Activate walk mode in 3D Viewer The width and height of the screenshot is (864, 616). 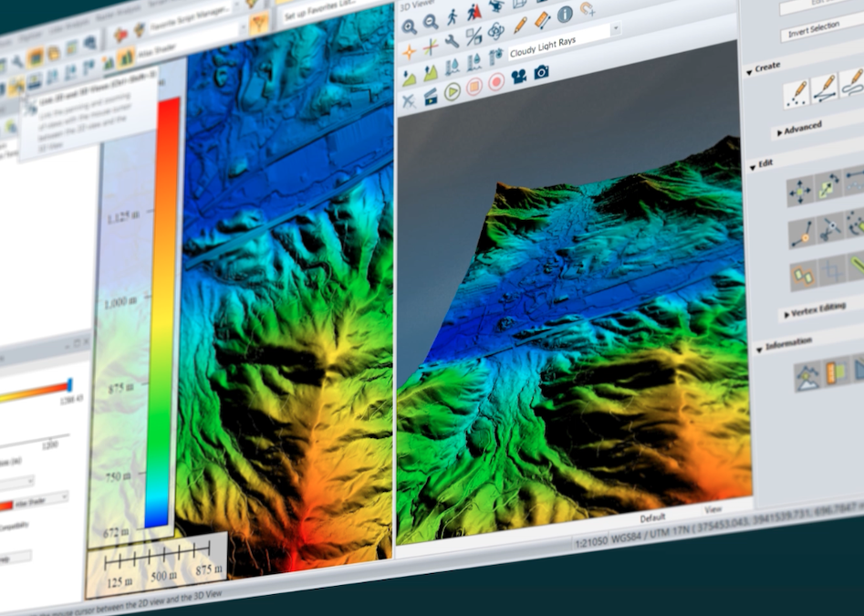point(453,17)
